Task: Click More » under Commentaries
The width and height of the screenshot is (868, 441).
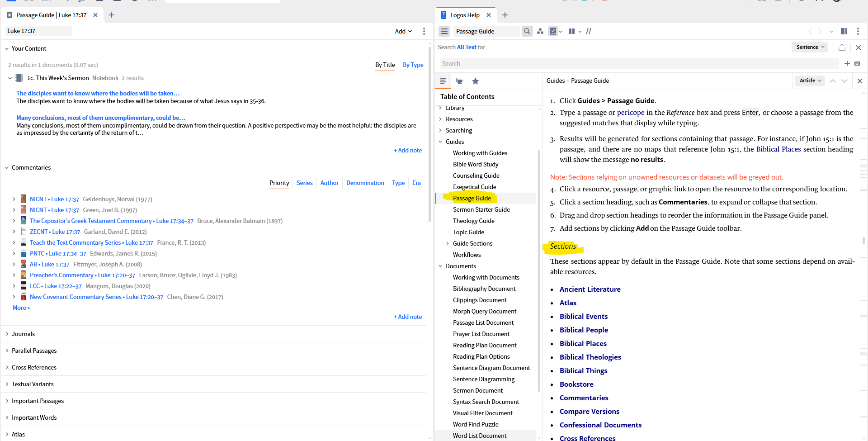Action: [21, 308]
